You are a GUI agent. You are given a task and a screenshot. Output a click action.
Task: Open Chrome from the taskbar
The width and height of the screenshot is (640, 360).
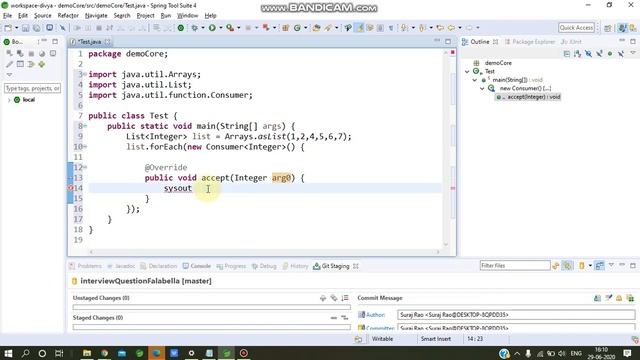[x=104, y=353]
